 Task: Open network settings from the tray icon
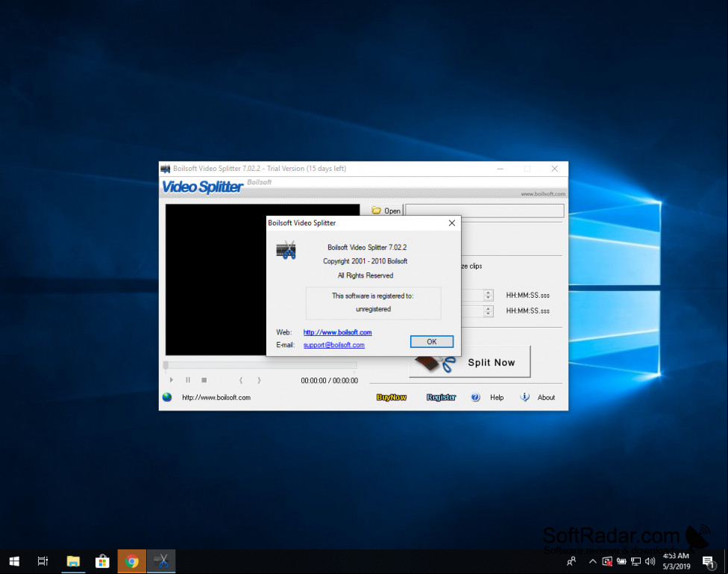pyautogui.click(x=636, y=561)
